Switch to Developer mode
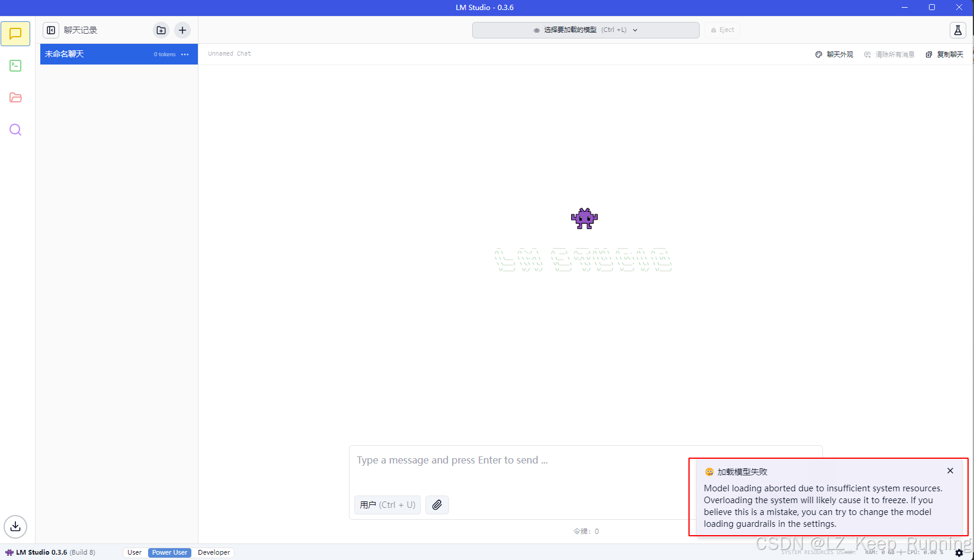 (214, 552)
